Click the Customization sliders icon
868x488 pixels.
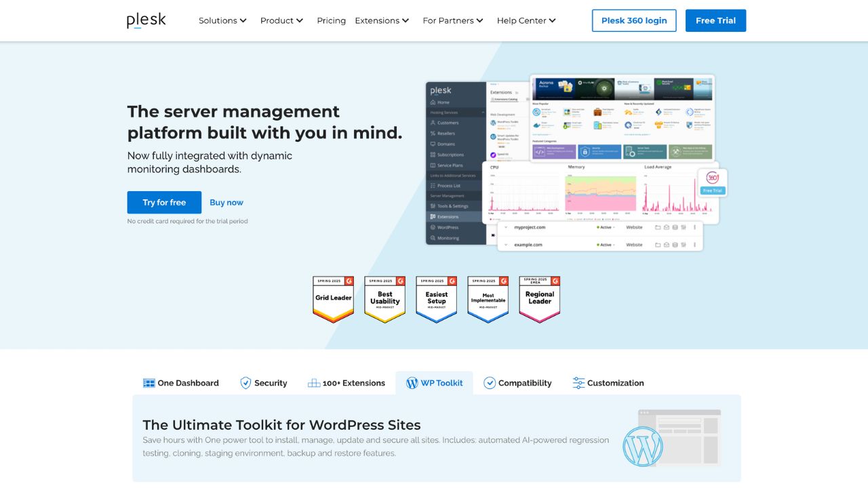pos(578,383)
